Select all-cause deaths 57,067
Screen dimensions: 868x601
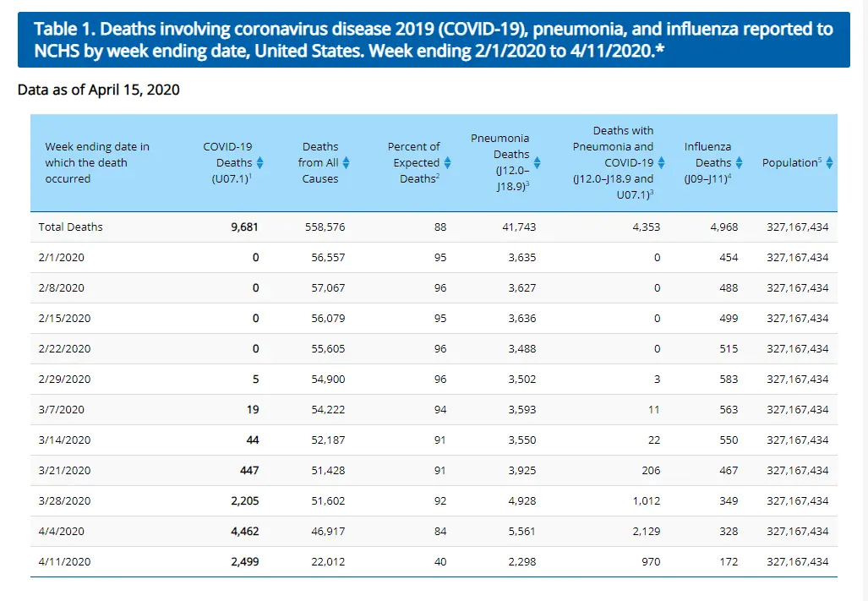pyautogui.click(x=328, y=287)
